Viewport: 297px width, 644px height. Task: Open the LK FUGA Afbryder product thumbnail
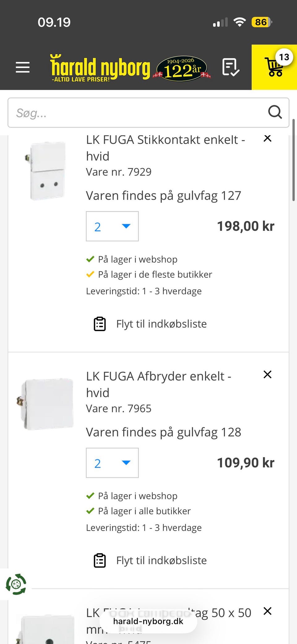[47, 404]
